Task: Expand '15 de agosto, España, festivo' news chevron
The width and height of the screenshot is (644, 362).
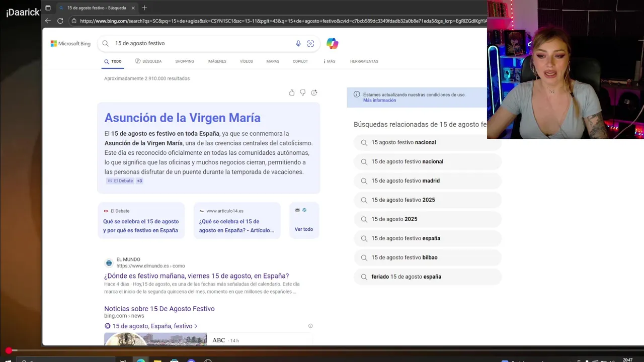Action: point(196,326)
